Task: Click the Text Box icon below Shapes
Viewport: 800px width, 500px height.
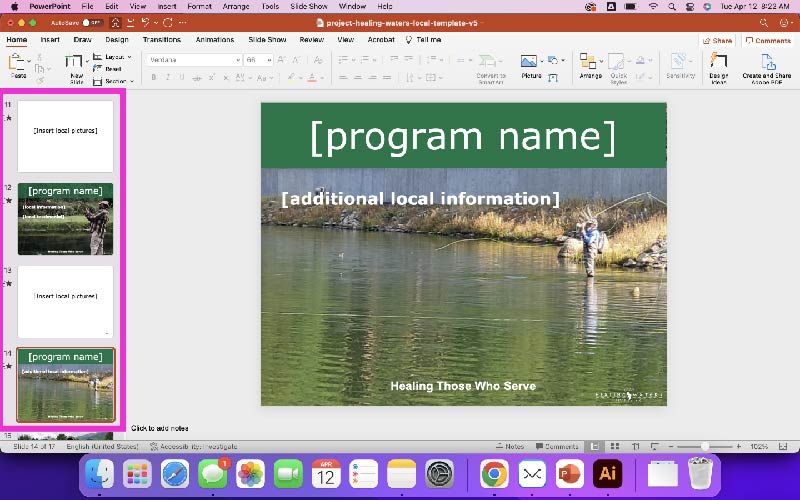Action: (553, 78)
